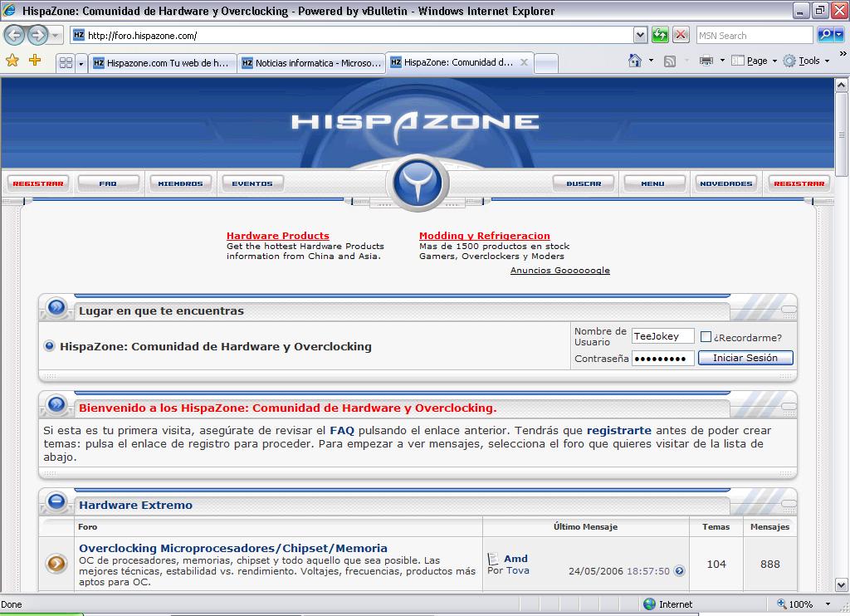Click the Add to Favorites plus icon

pos(35,61)
